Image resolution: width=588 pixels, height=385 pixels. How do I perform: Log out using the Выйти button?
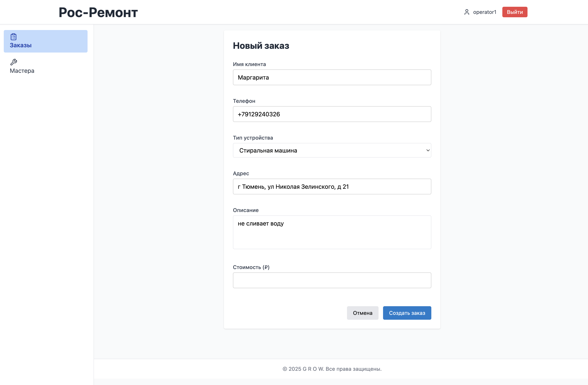click(515, 12)
